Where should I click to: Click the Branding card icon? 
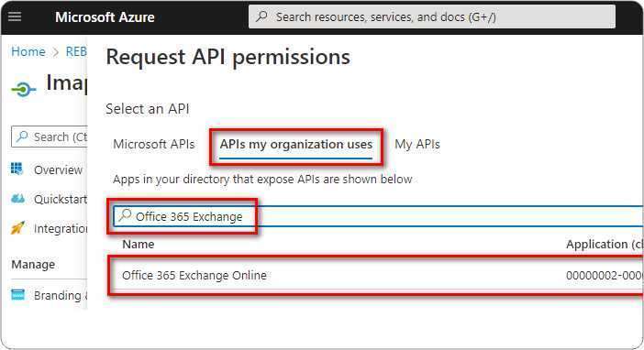pyautogui.click(x=17, y=295)
